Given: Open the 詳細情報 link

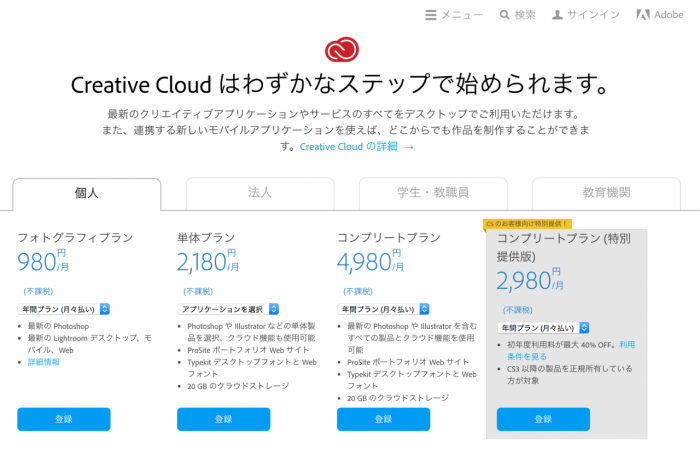Looking at the screenshot, I should (x=44, y=362).
